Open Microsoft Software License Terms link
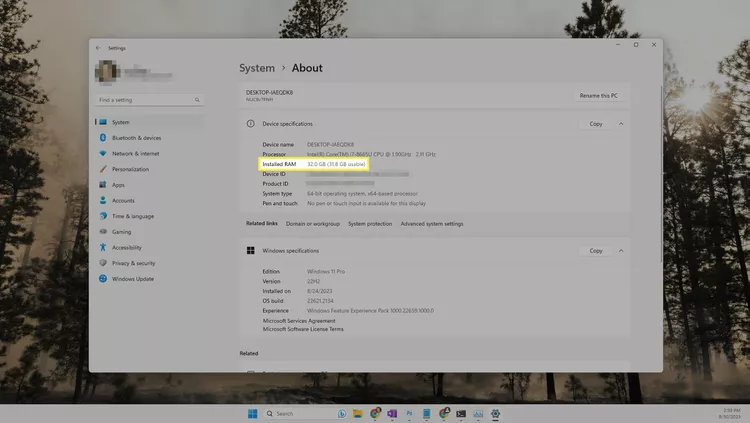Screen dimensions: 750x423 tap(303, 329)
